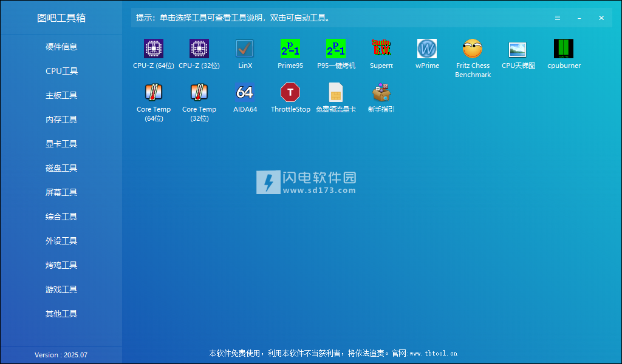This screenshot has width=622, height=364.
Task: Select the Core Temp (64位) thermometer icon
Action: coord(154,92)
